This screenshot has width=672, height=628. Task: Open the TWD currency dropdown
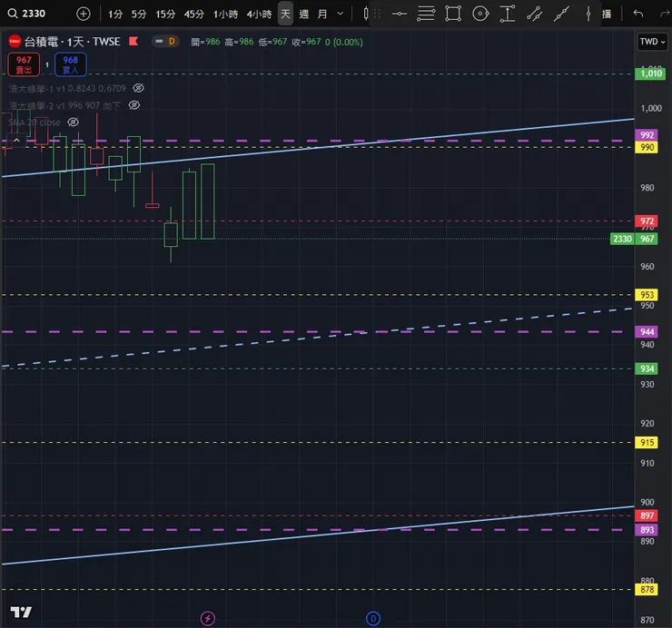click(x=652, y=42)
